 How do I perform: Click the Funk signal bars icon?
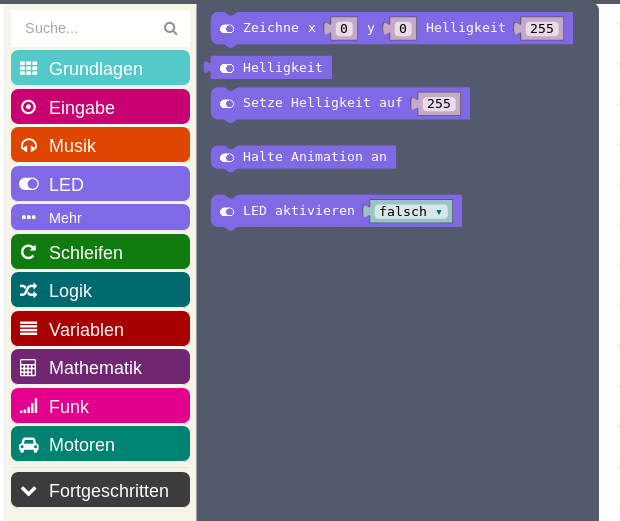click(x=29, y=406)
